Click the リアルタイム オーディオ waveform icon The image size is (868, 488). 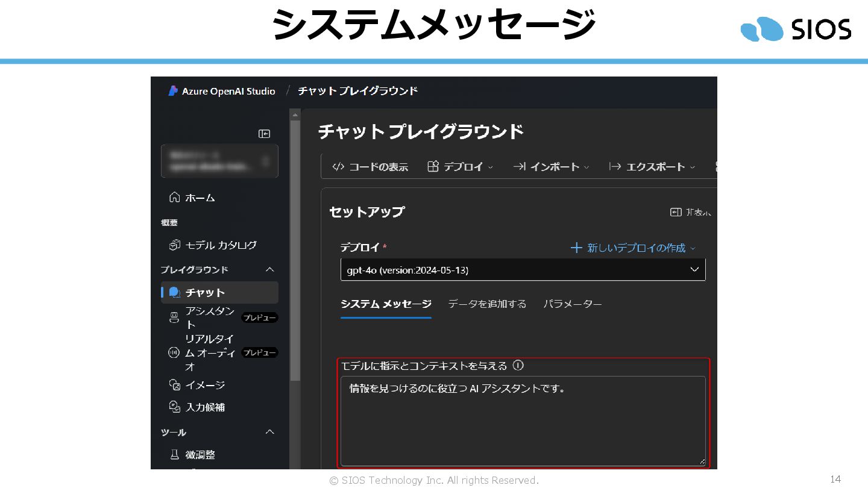point(174,352)
